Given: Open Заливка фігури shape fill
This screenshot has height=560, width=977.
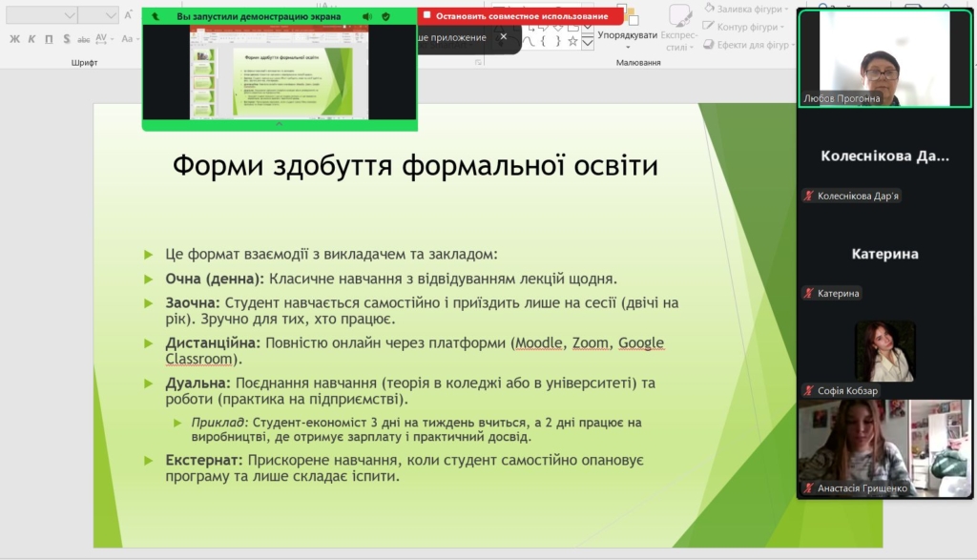Looking at the screenshot, I should coord(746,8).
